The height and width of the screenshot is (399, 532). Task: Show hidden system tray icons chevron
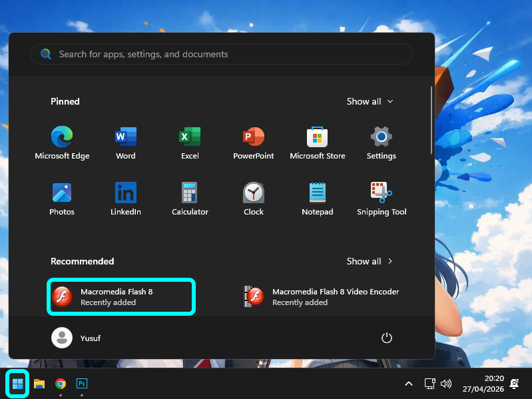tap(409, 384)
